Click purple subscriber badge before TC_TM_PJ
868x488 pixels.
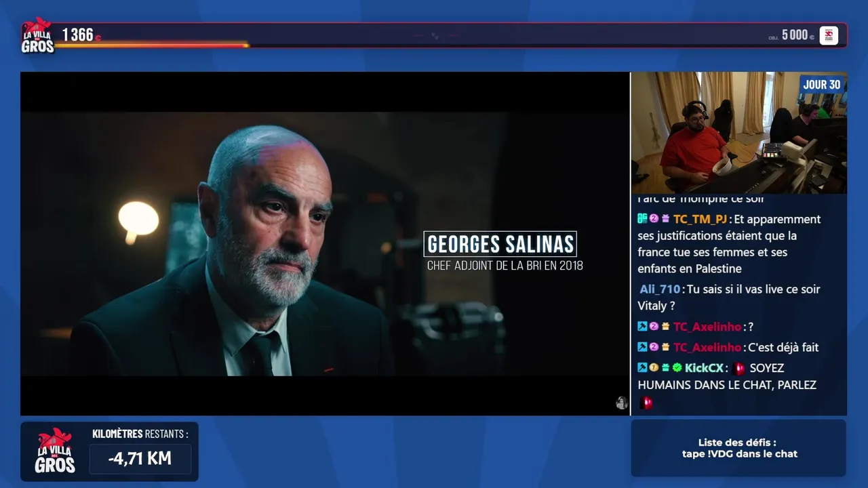click(x=654, y=219)
